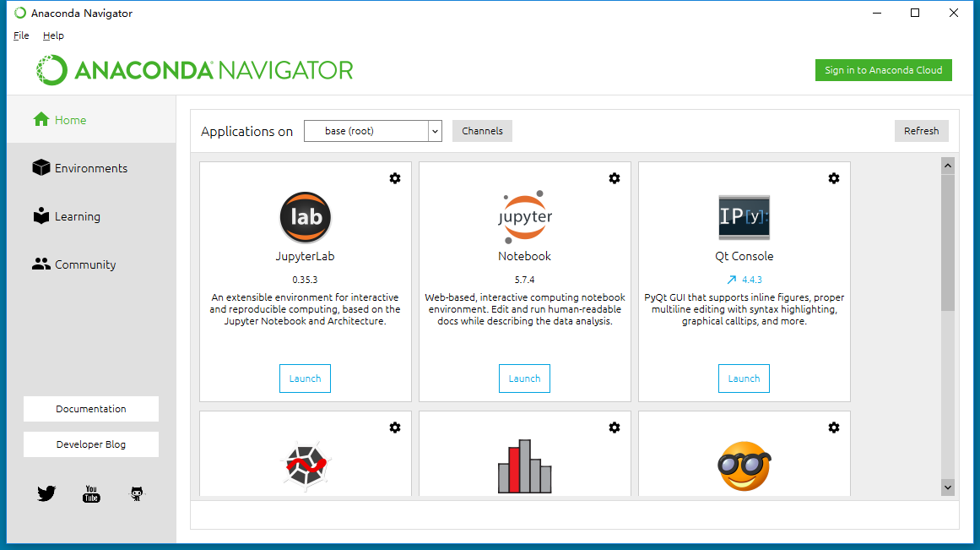Switch to the Environments tab
980x550 pixels.
90,168
